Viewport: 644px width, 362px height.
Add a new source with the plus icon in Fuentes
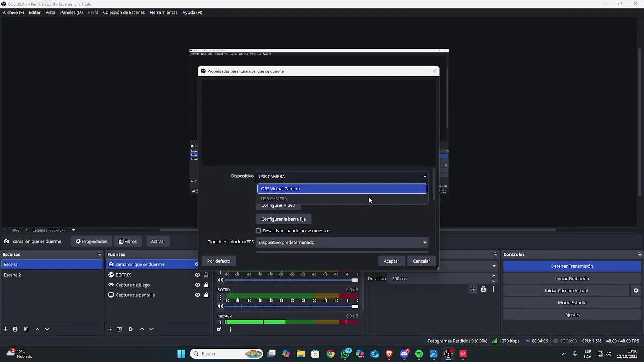click(x=110, y=329)
